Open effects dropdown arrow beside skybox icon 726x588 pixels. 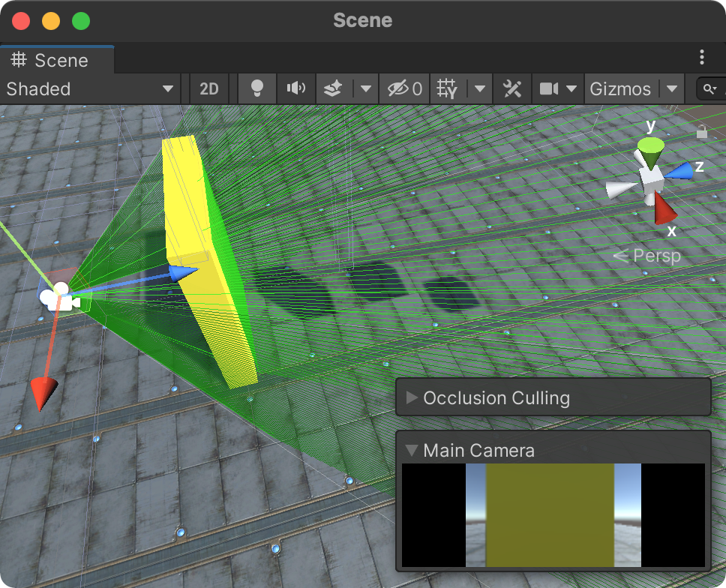366,89
